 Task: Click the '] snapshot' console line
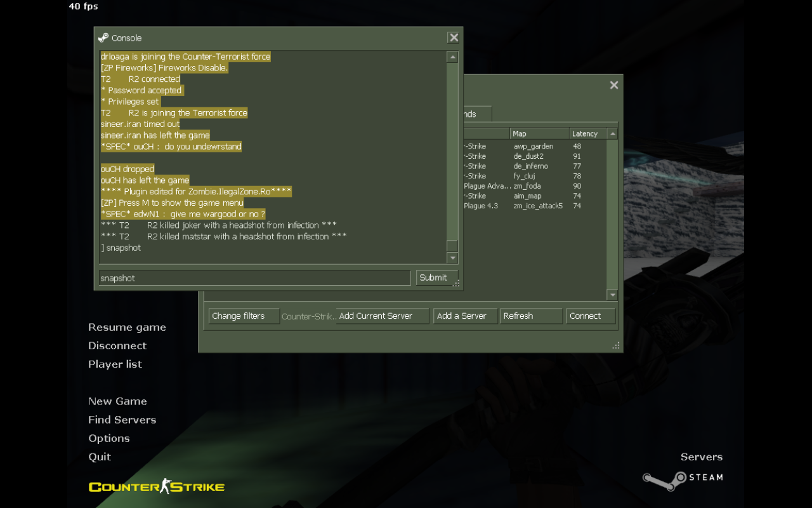tap(121, 248)
